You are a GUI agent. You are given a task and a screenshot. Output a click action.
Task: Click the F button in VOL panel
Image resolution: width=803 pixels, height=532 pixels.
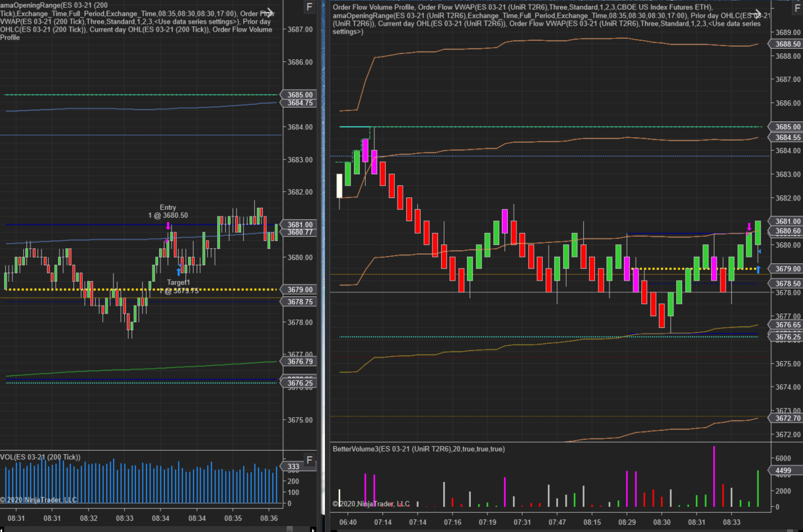tap(309, 460)
